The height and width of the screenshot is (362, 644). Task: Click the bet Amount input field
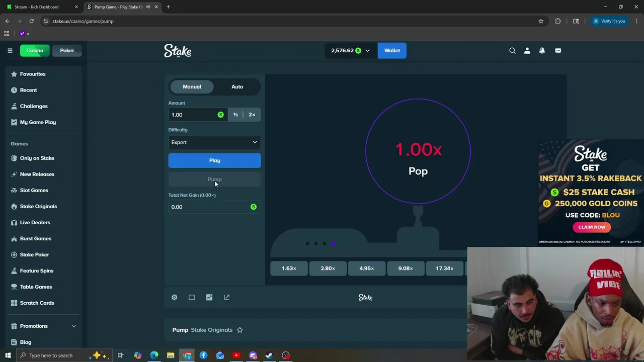point(197,115)
